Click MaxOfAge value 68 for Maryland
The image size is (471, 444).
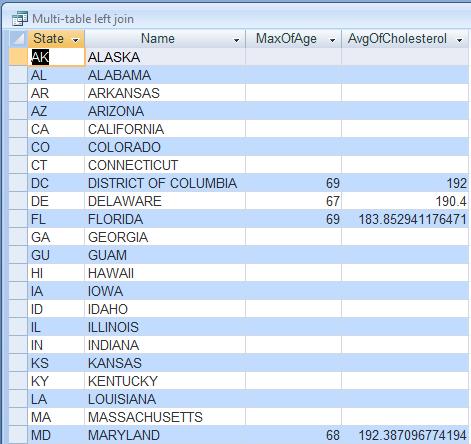(x=294, y=435)
